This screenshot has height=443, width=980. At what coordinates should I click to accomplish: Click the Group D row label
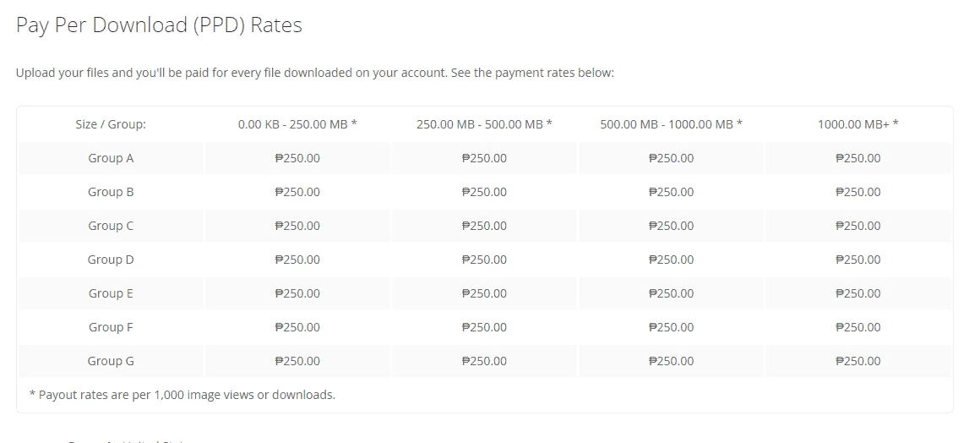(x=111, y=260)
